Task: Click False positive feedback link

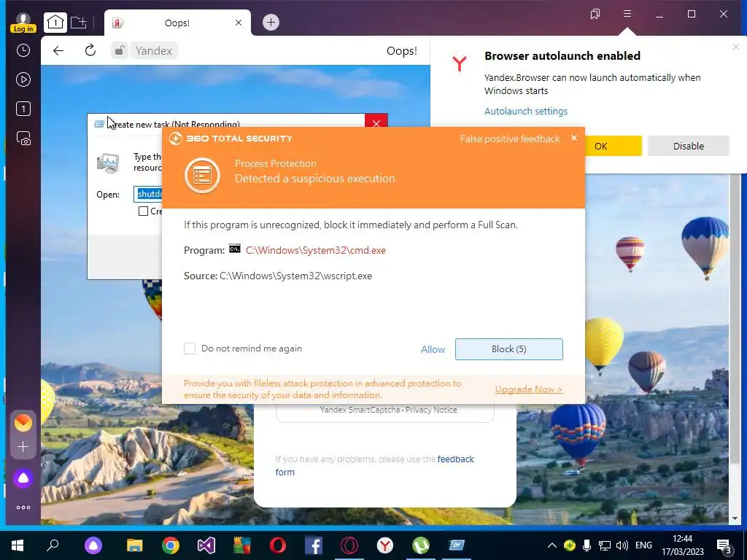Action: pyautogui.click(x=510, y=139)
